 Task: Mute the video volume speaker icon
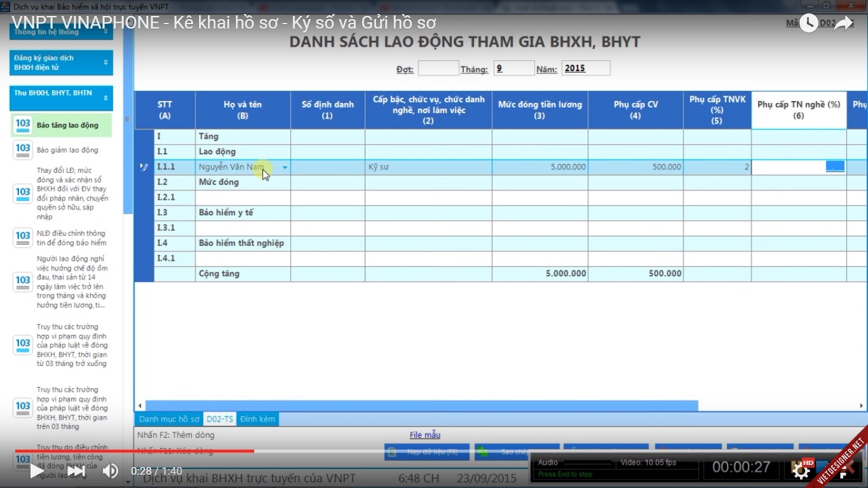click(111, 471)
